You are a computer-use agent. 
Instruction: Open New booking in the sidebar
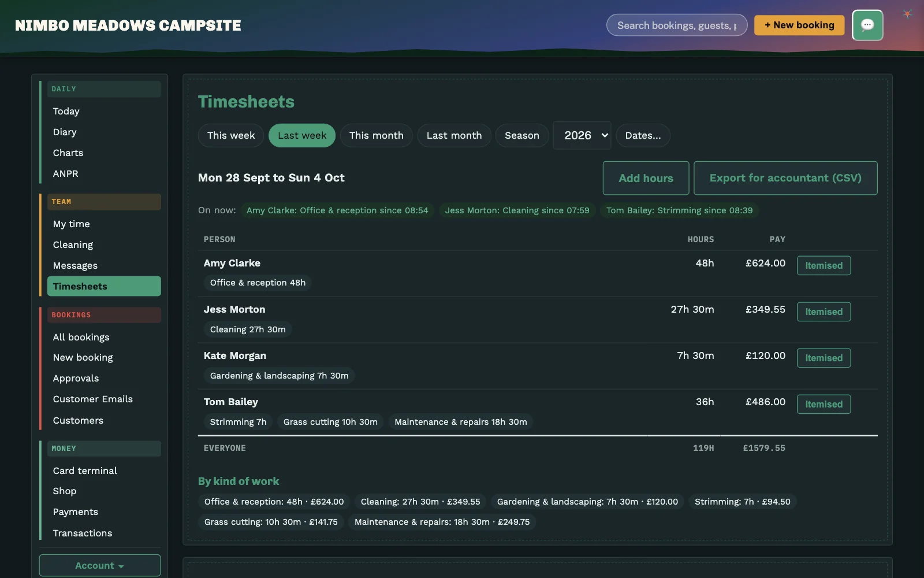[104, 357]
